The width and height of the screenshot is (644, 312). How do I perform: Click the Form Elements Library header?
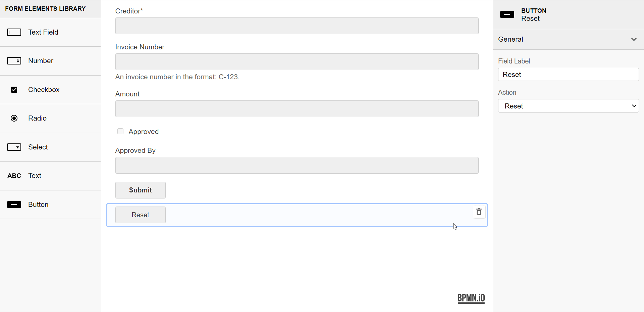pos(45,8)
